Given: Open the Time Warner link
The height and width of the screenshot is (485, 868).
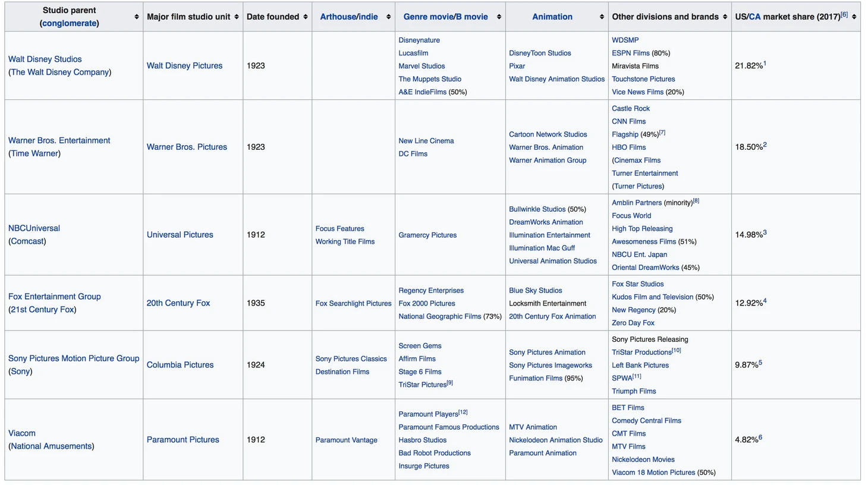Looking at the screenshot, I should 34,153.
